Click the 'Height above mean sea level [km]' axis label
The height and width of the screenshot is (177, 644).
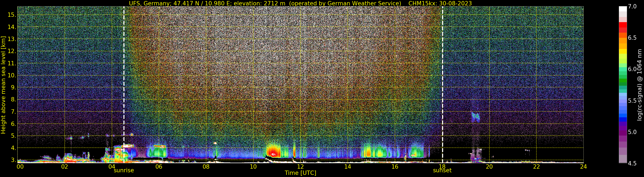click(3, 85)
